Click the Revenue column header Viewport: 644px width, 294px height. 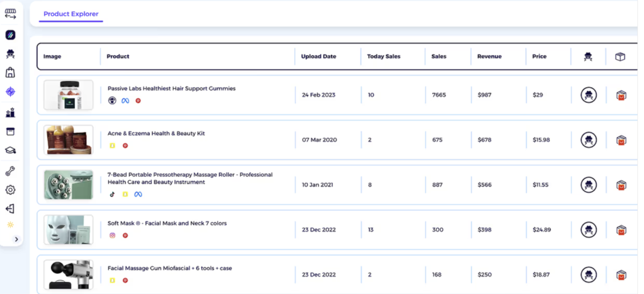(x=489, y=57)
